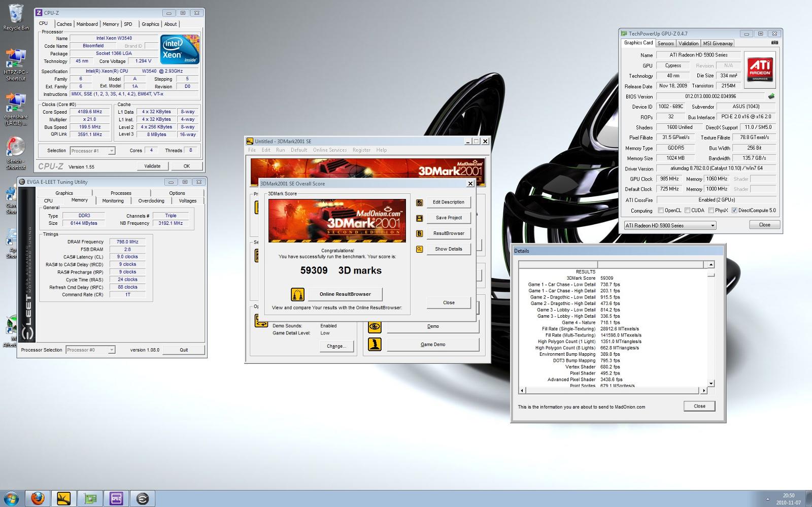Toggle DirectCompute 5.0 checkbox
The width and height of the screenshot is (812, 507).
(734, 211)
